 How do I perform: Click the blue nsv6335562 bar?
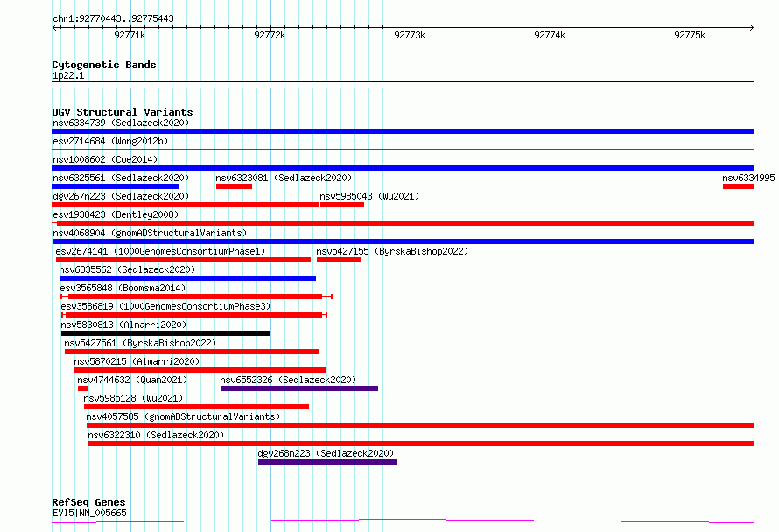click(x=188, y=278)
